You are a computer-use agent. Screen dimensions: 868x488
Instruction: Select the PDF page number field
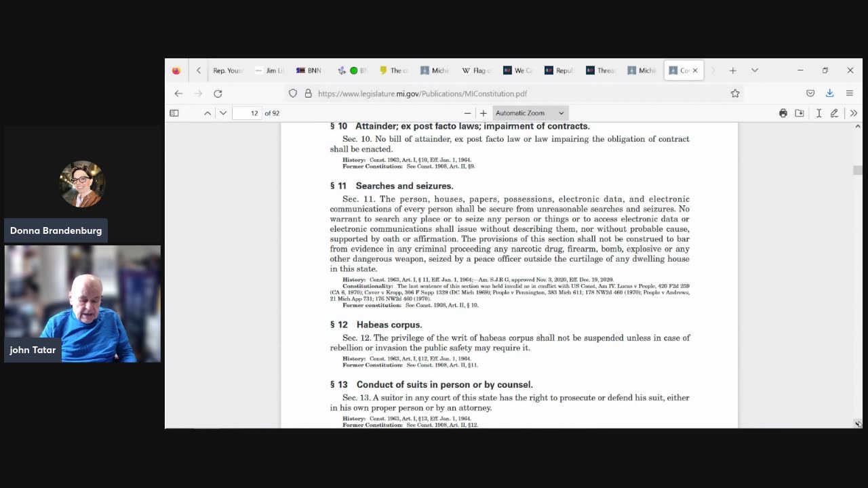(x=247, y=113)
